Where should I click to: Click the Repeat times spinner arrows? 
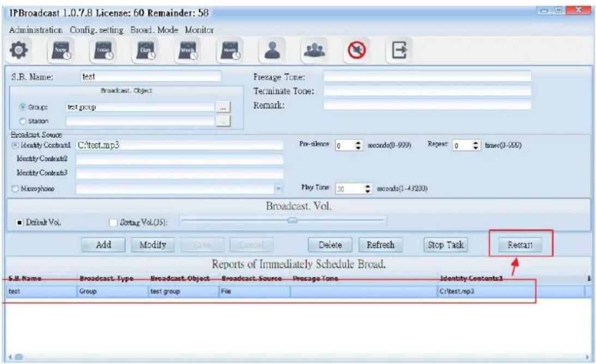(x=476, y=145)
